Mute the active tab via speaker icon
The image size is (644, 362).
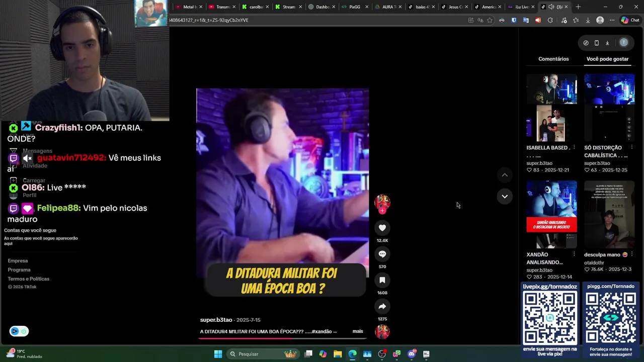(x=551, y=7)
